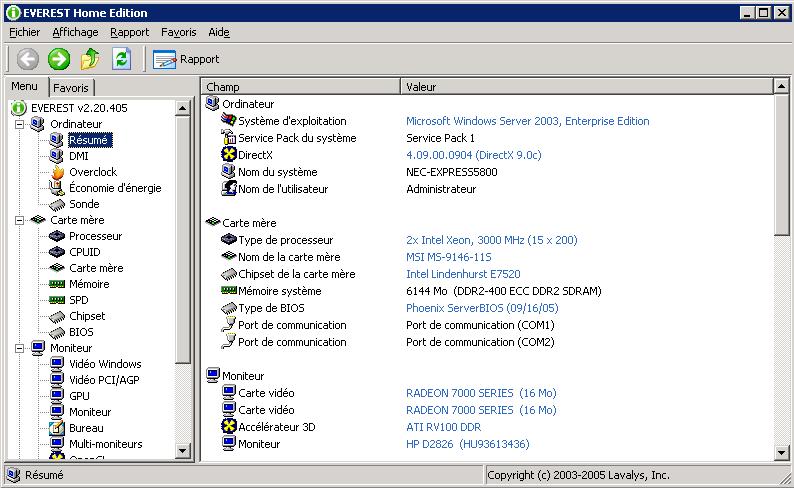Viewport: 794px width, 488px height.
Task: Select the CPUID tree icon
Action: (57, 252)
